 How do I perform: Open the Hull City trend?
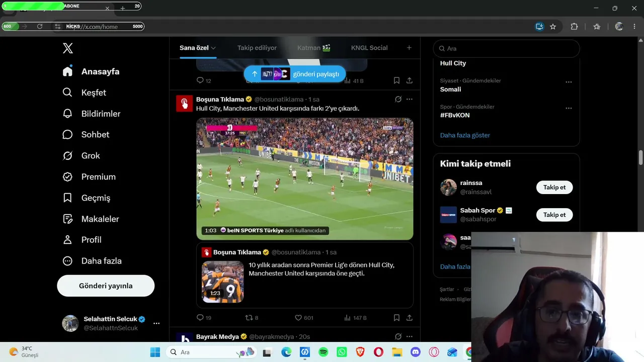[453, 63]
